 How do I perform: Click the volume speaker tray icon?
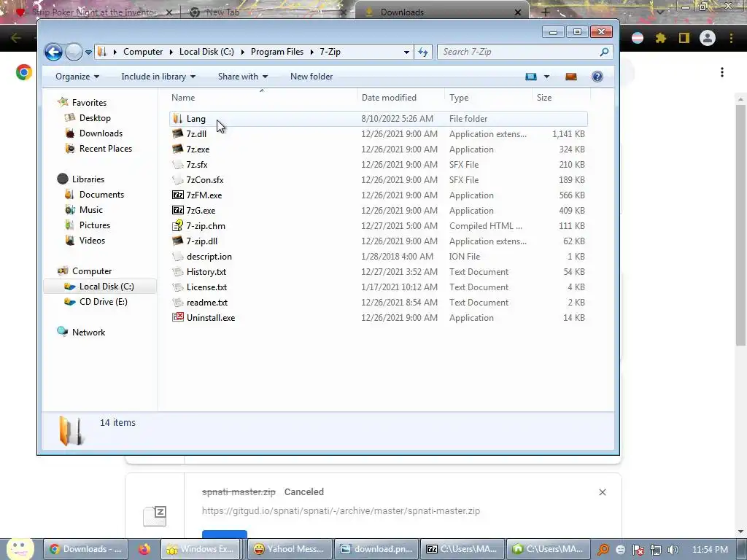pos(673,550)
